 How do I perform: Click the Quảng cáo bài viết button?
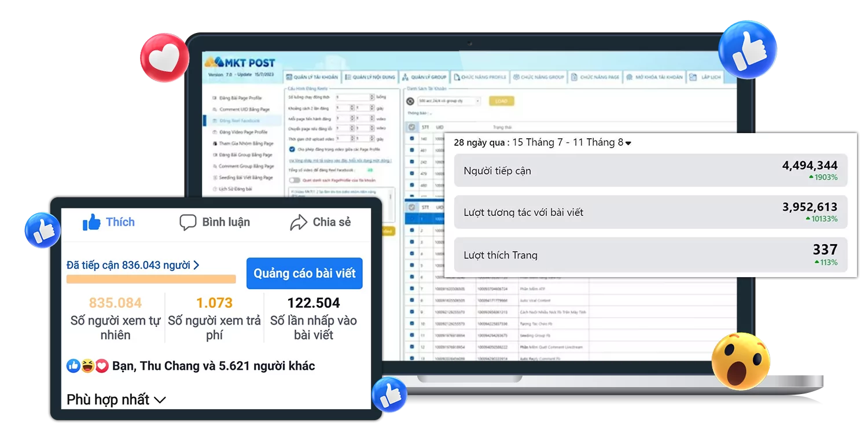tap(304, 273)
